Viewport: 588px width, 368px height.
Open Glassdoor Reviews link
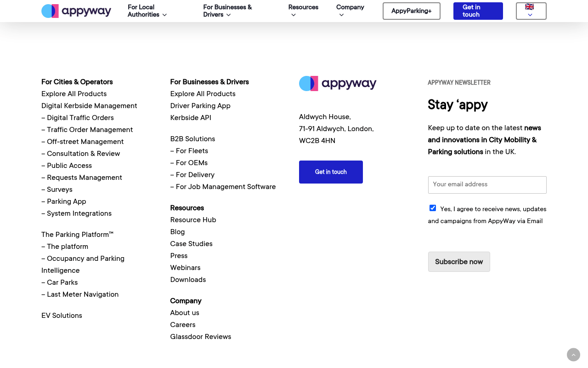click(x=201, y=337)
